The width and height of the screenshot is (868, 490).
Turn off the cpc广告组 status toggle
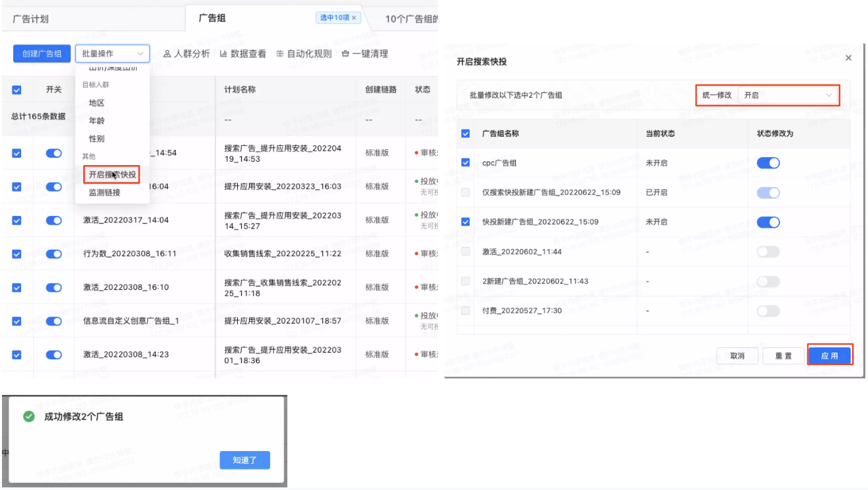coord(770,162)
